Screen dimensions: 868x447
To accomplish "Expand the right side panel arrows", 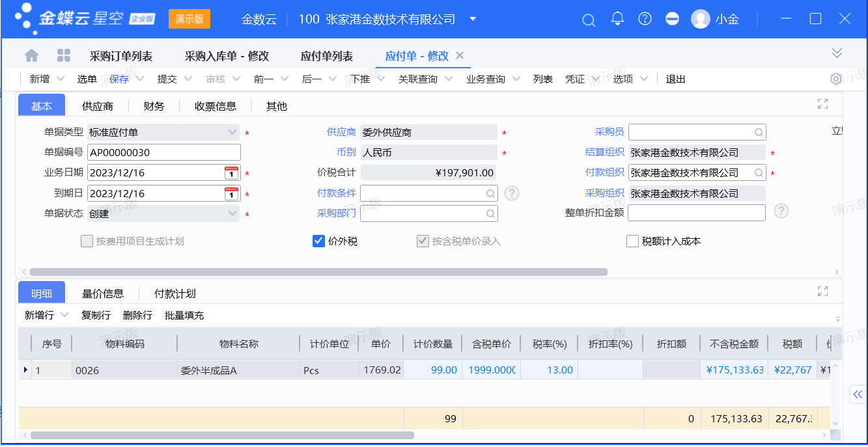I will (858, 394).
